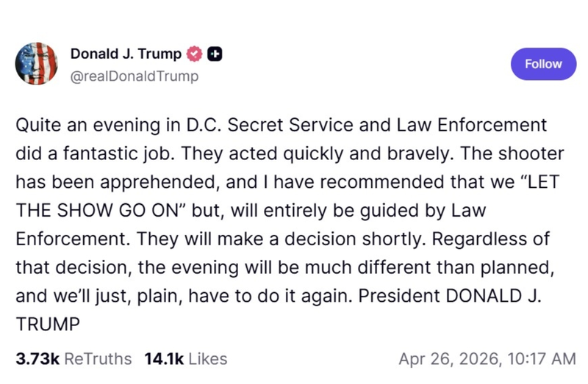Click the 14.1k Likes count
The image size is (588, 384).
tap(165, 359)
